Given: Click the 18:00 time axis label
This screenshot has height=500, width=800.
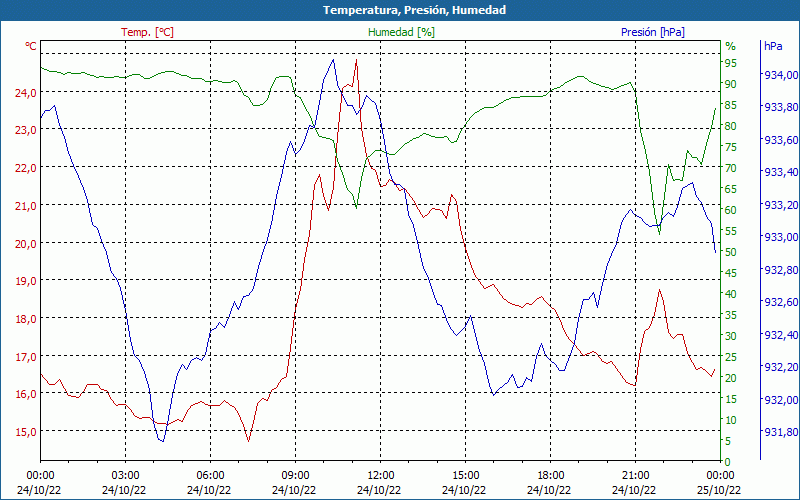Looking at the screenshot, I should pos(550,476).
